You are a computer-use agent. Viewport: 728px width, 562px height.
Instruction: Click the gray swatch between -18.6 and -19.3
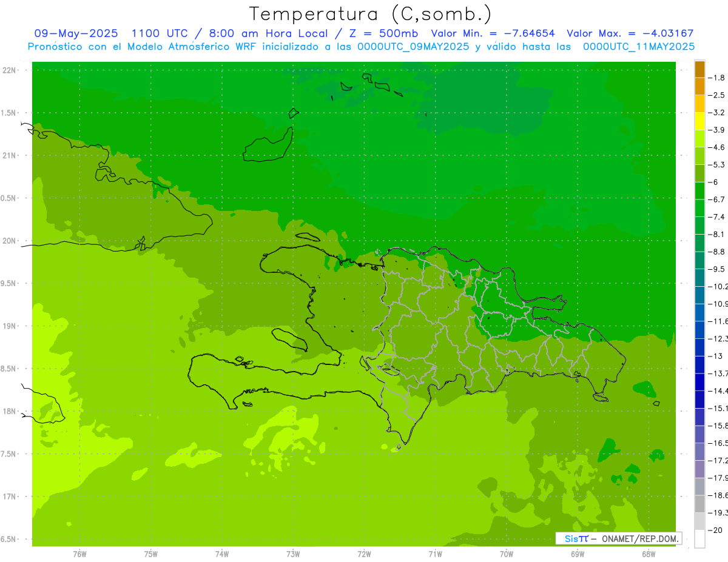[x=699, y=504]
